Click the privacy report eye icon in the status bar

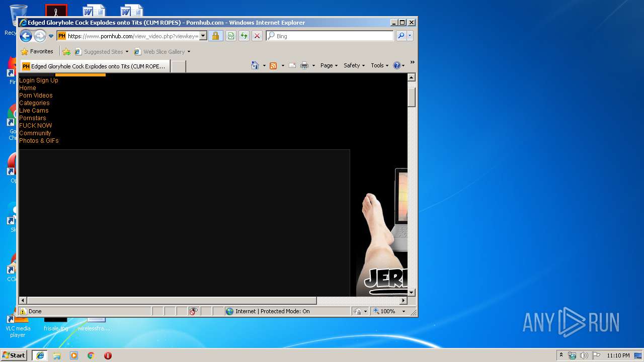(x=194, y=311)
